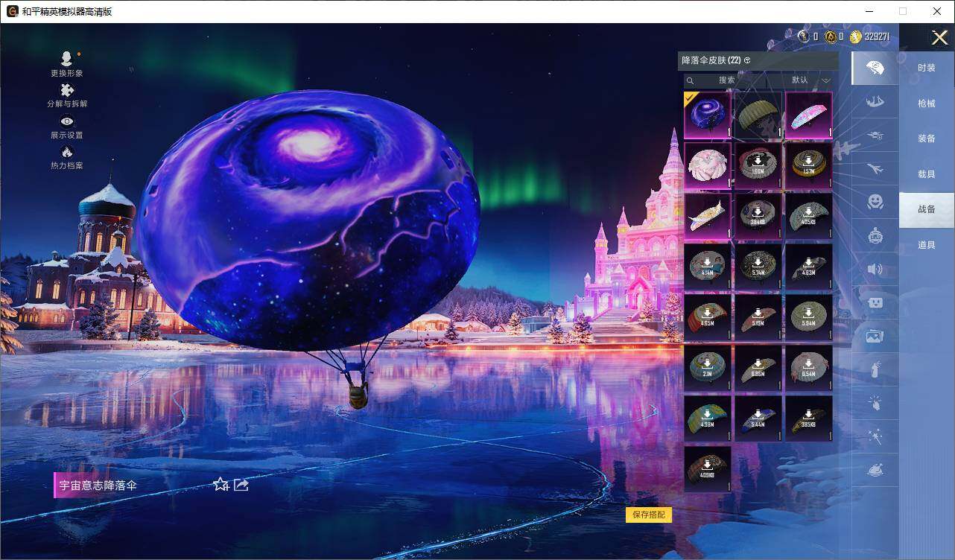Select the parachute skin category icon
Screen dimensions: 955x560
(875, 68)
